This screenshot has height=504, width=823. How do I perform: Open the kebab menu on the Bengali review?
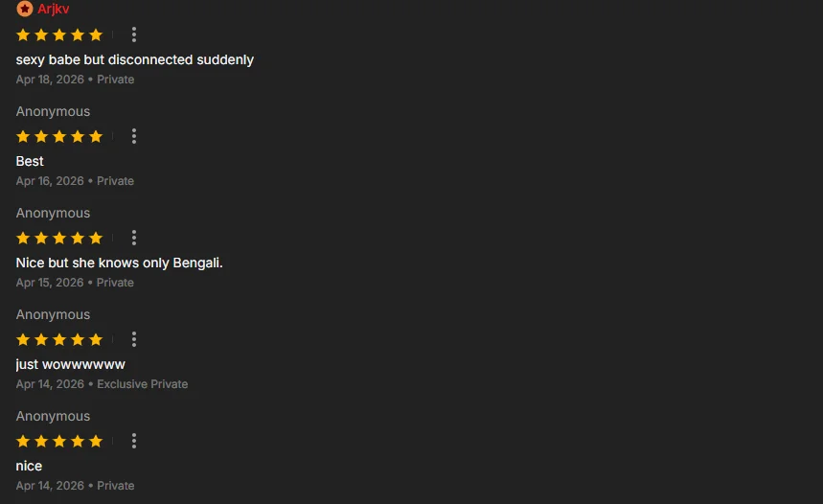(134, 238)
